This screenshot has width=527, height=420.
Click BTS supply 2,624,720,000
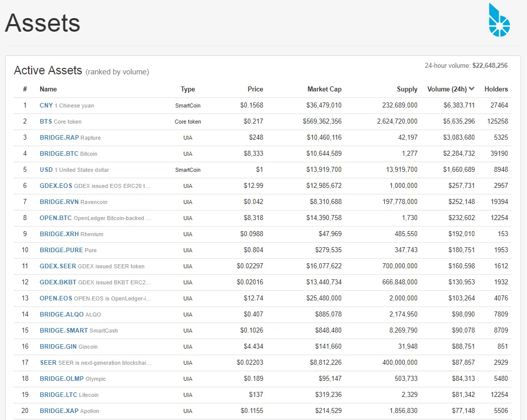[x=397, y=122]
